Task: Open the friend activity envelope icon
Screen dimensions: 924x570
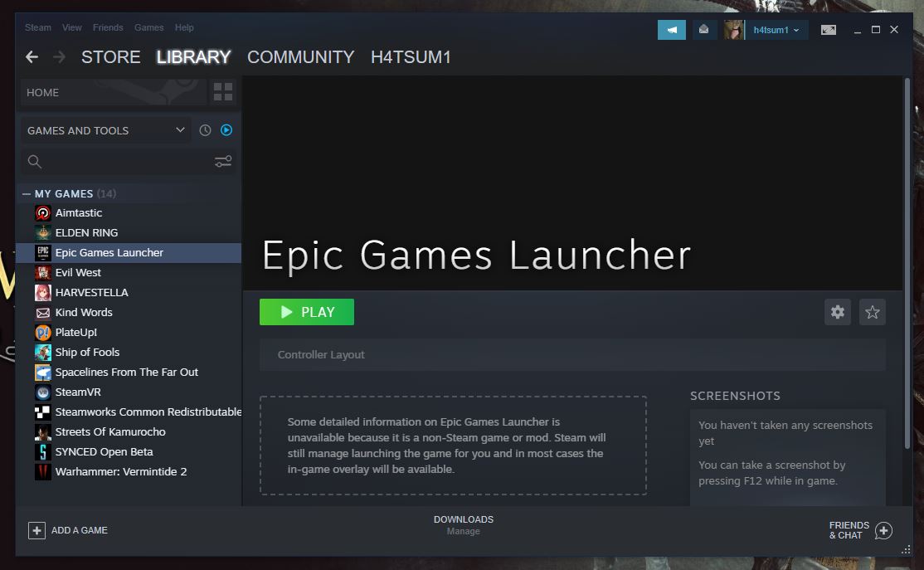Action: 703,30
